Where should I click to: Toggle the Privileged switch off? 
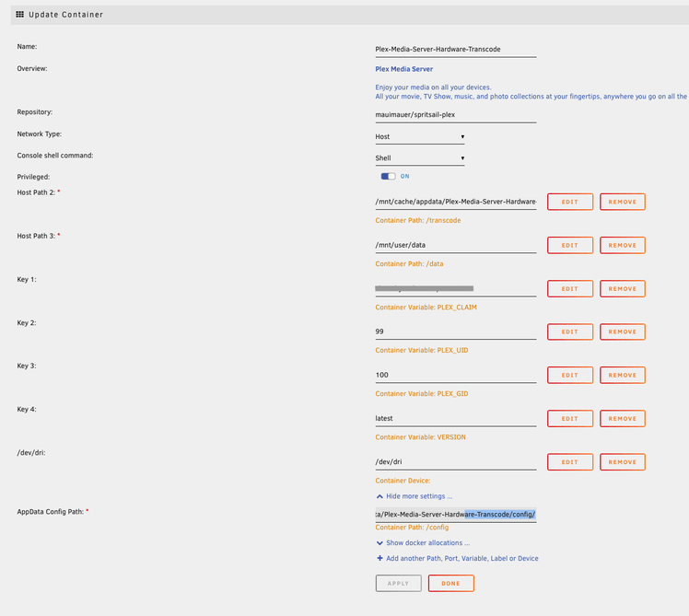click(388, 176)
